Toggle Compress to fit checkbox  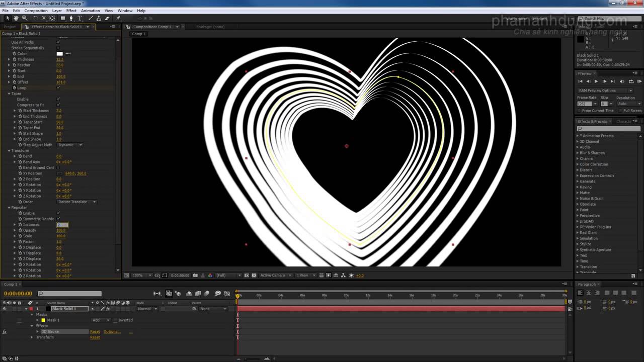58,105
